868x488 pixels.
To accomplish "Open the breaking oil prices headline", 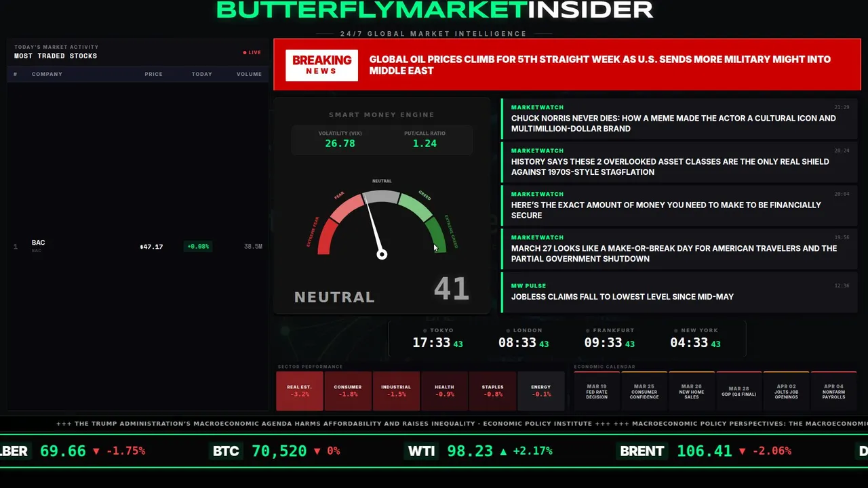I will [x=599, y=65].
